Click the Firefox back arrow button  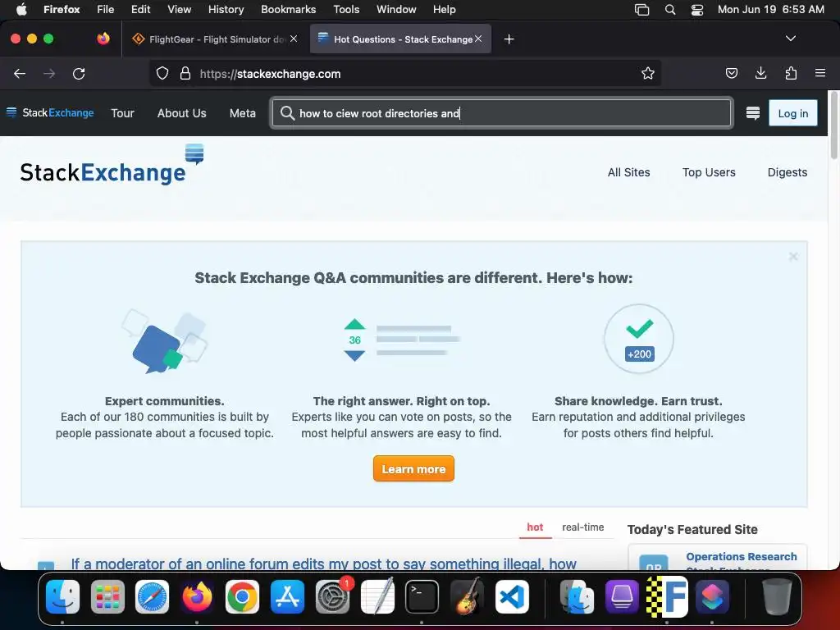20,73
